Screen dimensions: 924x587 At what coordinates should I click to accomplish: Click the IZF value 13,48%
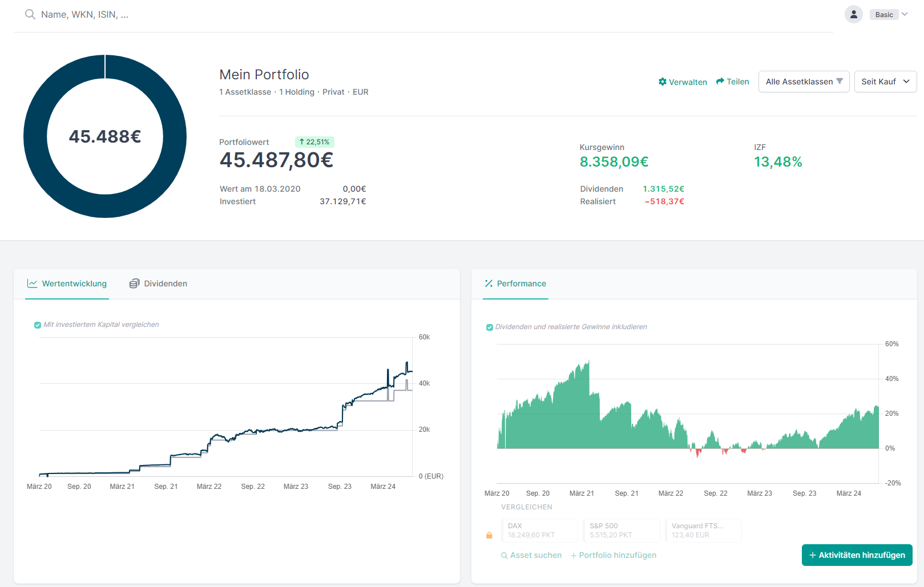tap(778, 162)
